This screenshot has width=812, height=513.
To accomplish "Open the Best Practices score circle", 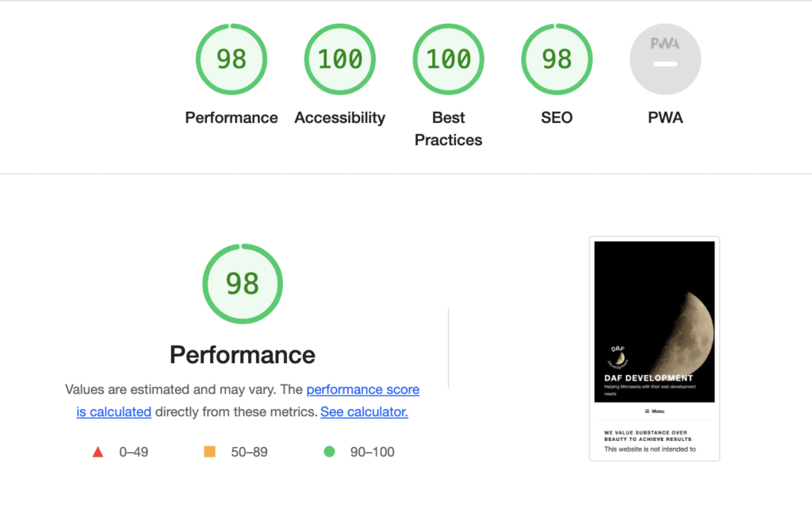I will (x=448, y=59).
